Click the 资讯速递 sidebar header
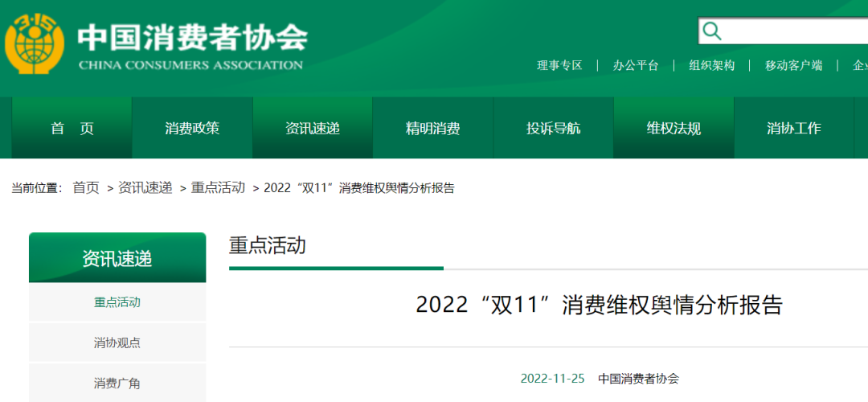The width and height of the screenshot is (868, 402). tap(117, 258)
